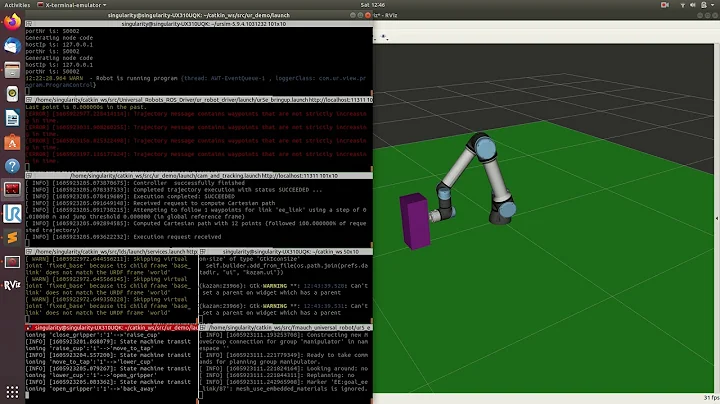This screenshot has width=720, height=404.
Task: Click "'open_gripper':'1'-->'back_away'" line
Action: point(91,388)
